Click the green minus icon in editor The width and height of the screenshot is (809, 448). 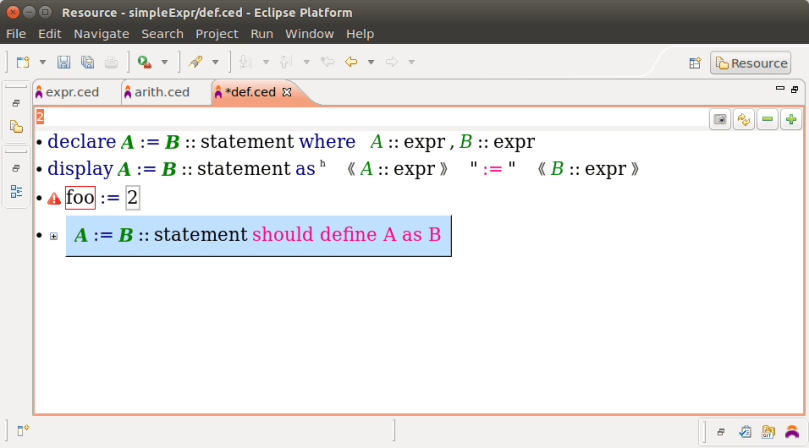pos(768,119)
